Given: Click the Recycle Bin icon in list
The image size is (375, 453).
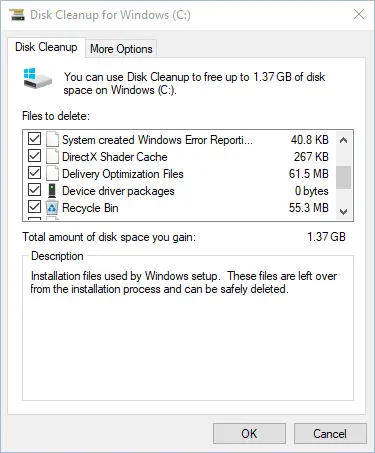Looking at the screenshot, I should tap(52, 208).
